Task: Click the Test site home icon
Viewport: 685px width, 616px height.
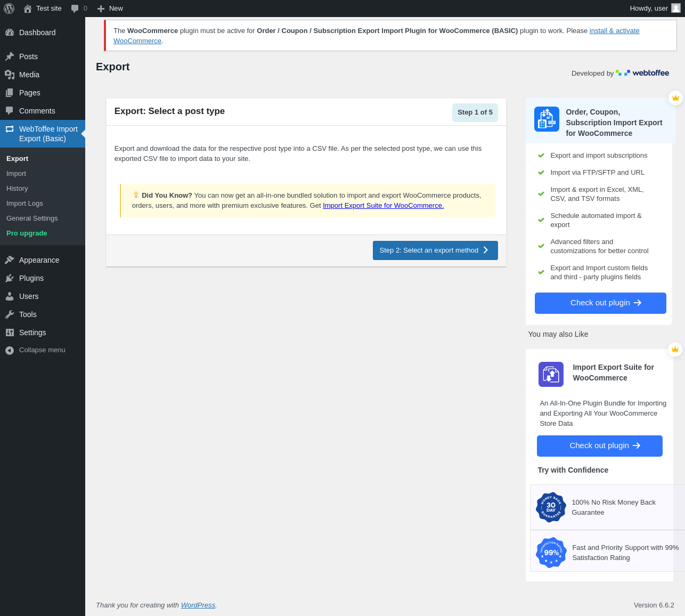Action: coord(28,9)
